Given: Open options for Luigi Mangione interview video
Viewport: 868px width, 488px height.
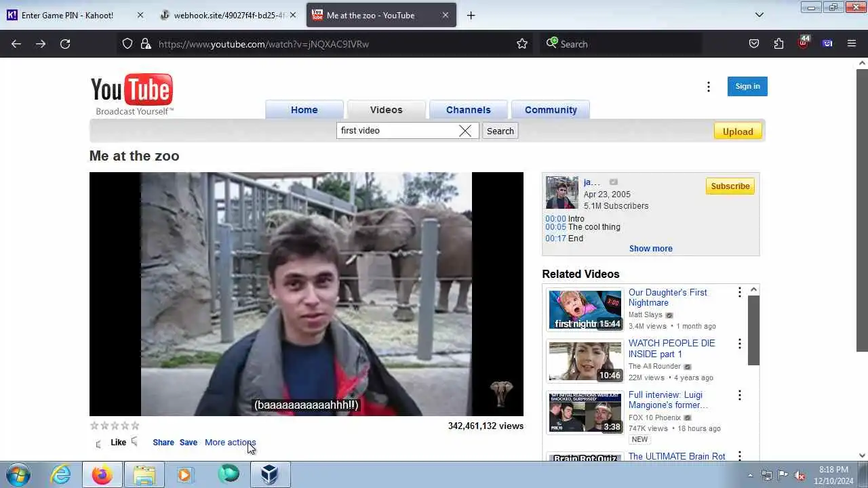Looking at the screenshot, I should click(739, 395).
